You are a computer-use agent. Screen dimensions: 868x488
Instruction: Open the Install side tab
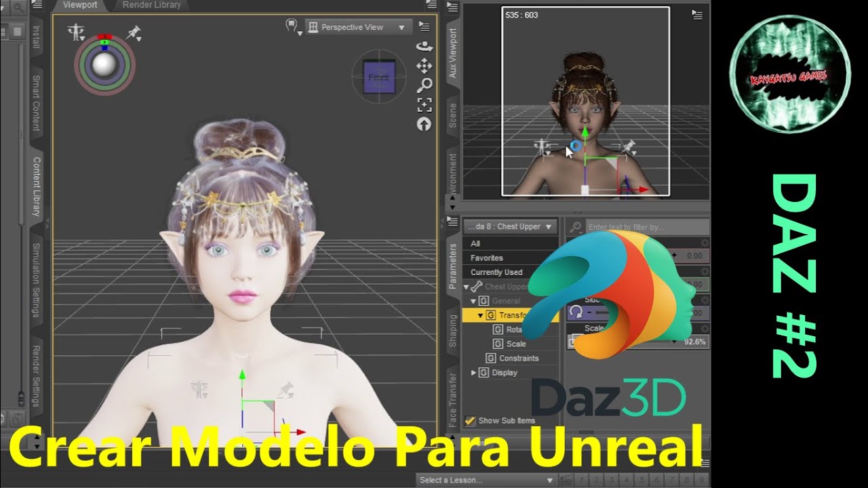coord(37,37)
